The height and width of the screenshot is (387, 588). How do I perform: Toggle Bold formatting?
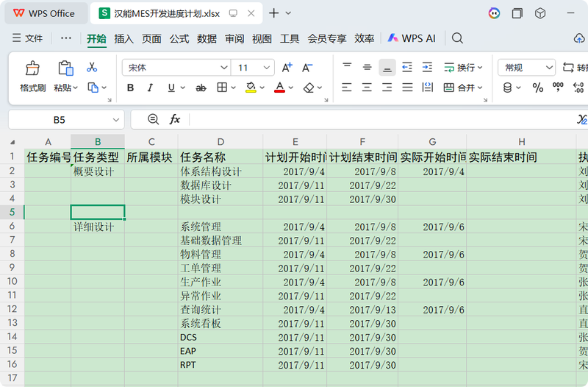(131, 88)
